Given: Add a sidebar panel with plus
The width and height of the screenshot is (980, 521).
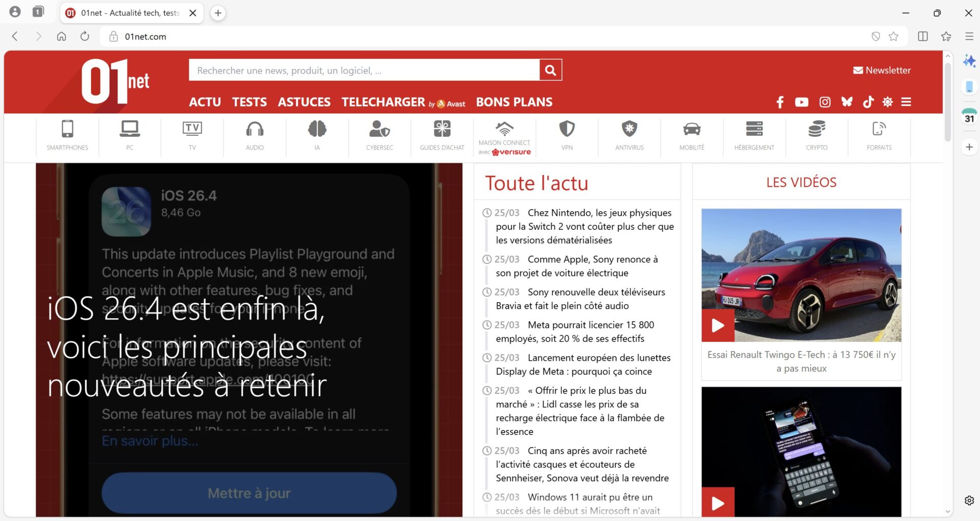Looking at the screenshot, I should click(x=969, y=147).
